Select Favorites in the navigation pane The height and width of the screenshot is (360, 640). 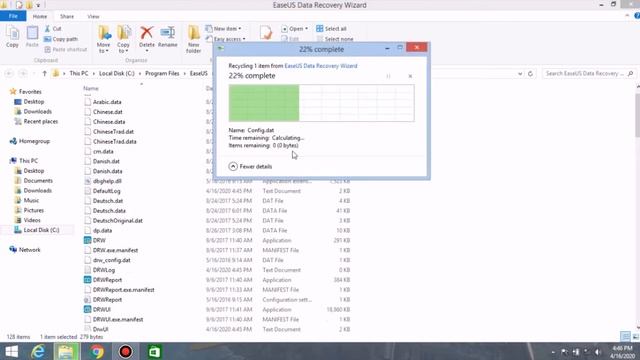(x=26, y=92)
